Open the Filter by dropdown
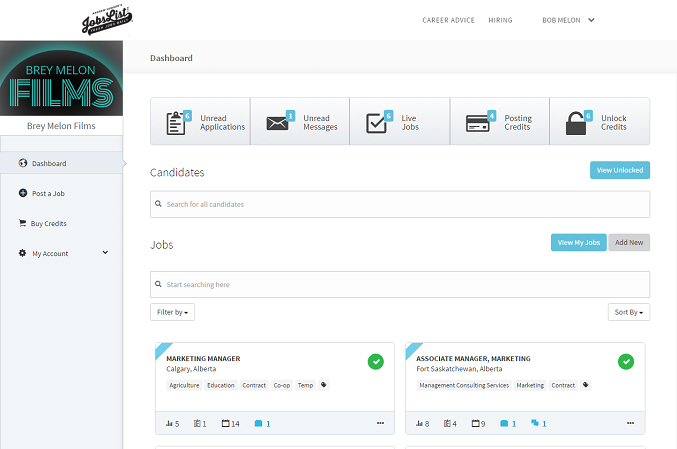The image size is (677, 449). 172,312
